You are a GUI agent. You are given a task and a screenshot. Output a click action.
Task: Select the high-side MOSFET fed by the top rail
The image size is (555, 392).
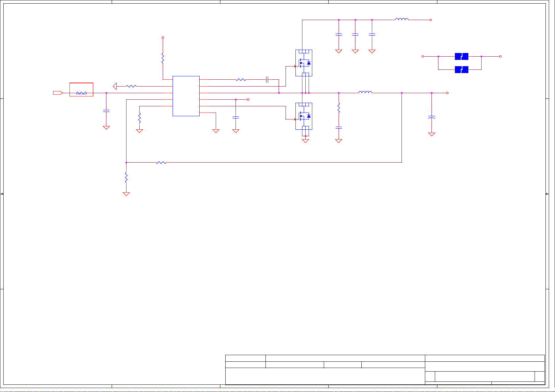(x=304, y=63)
